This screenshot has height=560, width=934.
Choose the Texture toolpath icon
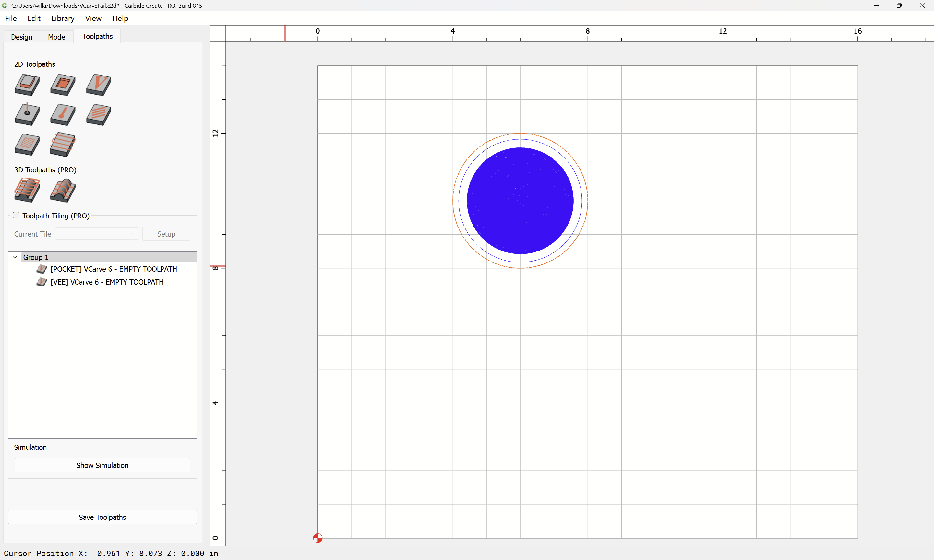point(99,114)
